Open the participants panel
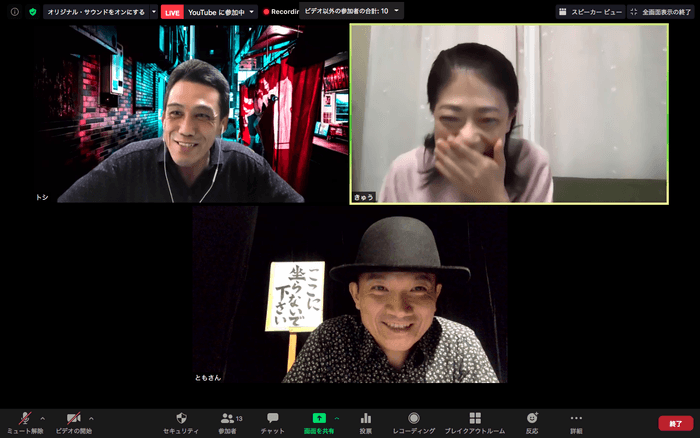Screen dimensions: 700x438 pyautogui.click(x=230, y=423)
